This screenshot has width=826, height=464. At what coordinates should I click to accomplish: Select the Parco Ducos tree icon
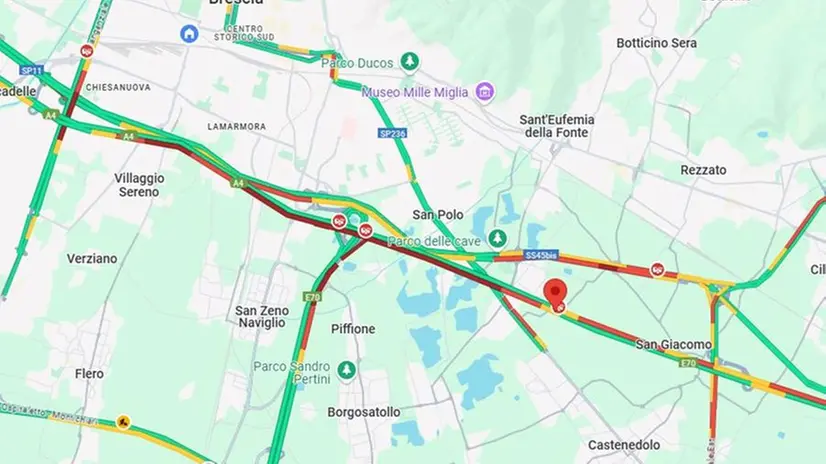point(409,62)
